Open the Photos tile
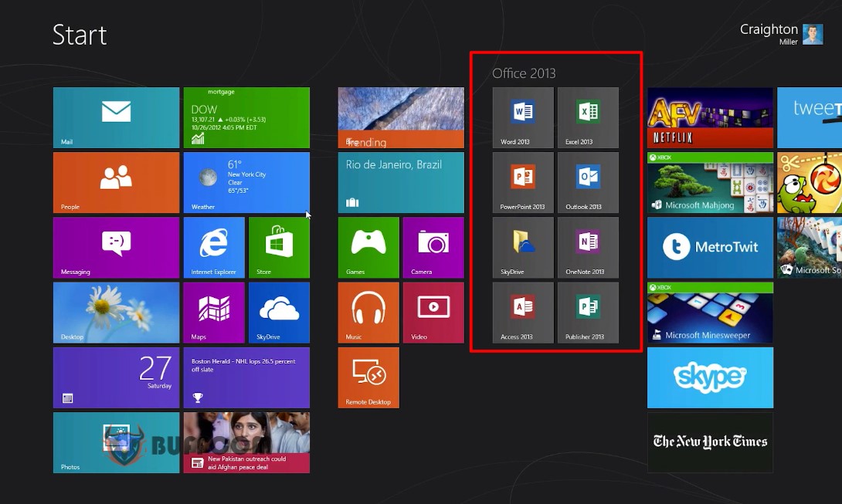Image resolution: width=842 pixels, height=504 pixels. pos(116,443)
